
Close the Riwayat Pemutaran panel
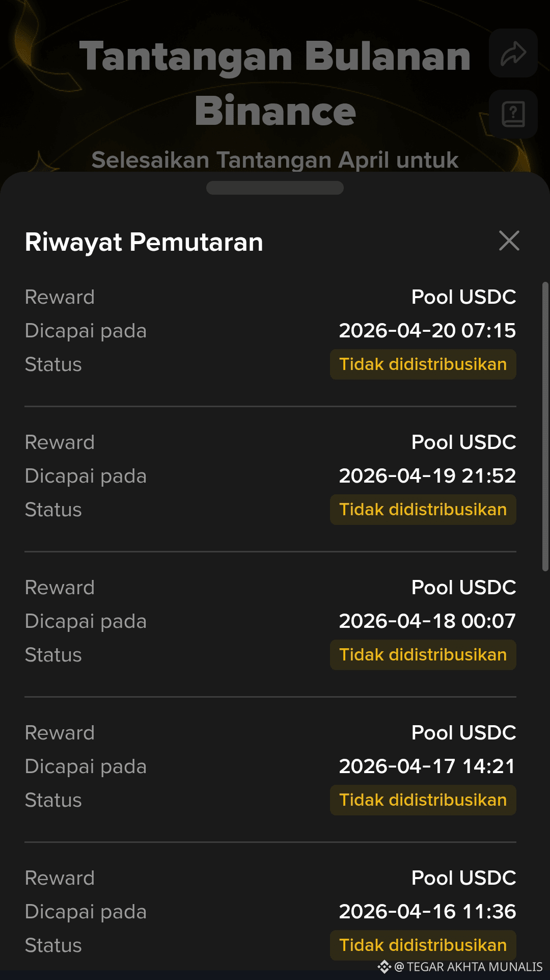pos(509,241)
